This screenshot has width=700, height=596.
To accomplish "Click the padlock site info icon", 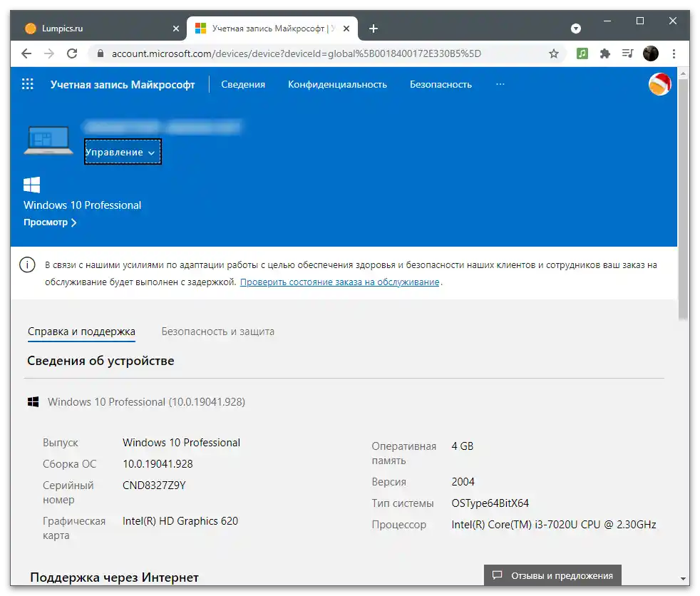I will 101,53.
